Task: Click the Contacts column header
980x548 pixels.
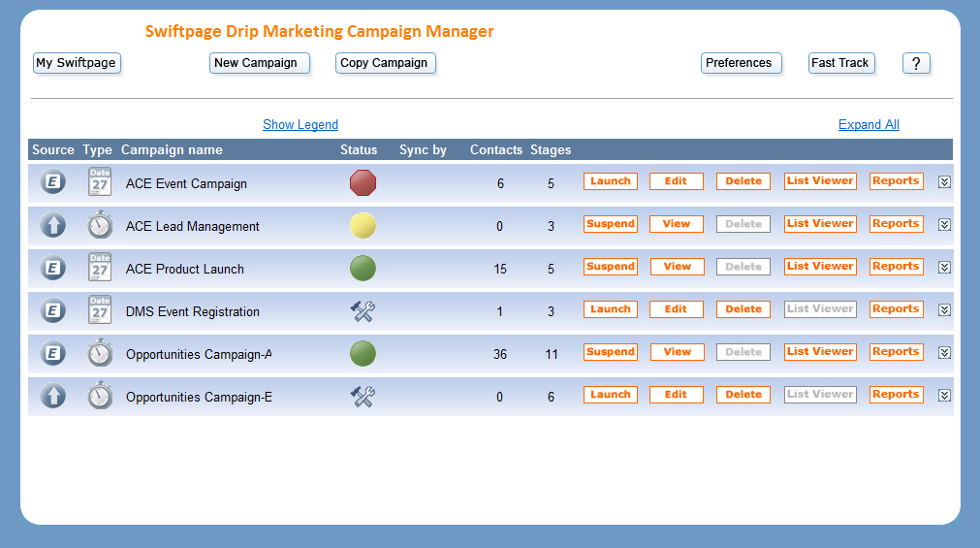Action: 496,150
